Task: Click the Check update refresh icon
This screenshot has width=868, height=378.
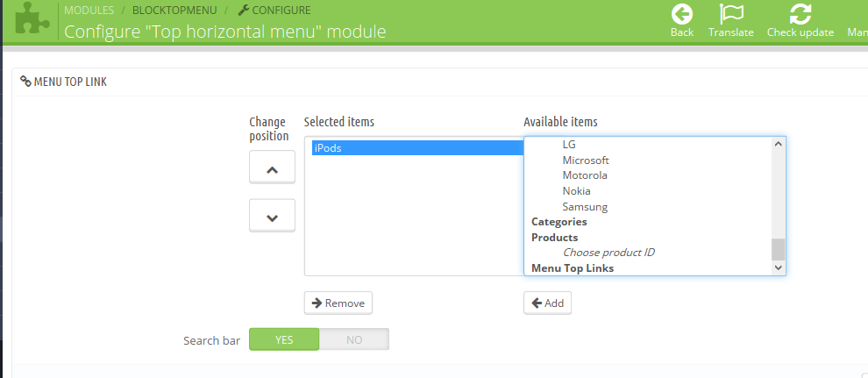Action: [x=800, y=14]
